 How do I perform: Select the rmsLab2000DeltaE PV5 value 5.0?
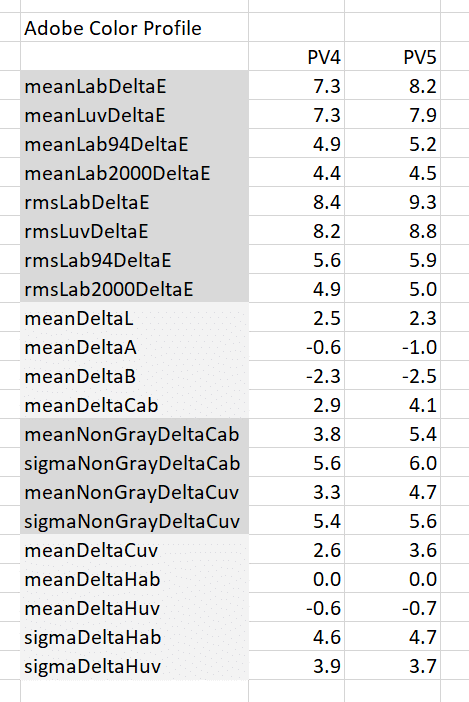click(392, 288)
